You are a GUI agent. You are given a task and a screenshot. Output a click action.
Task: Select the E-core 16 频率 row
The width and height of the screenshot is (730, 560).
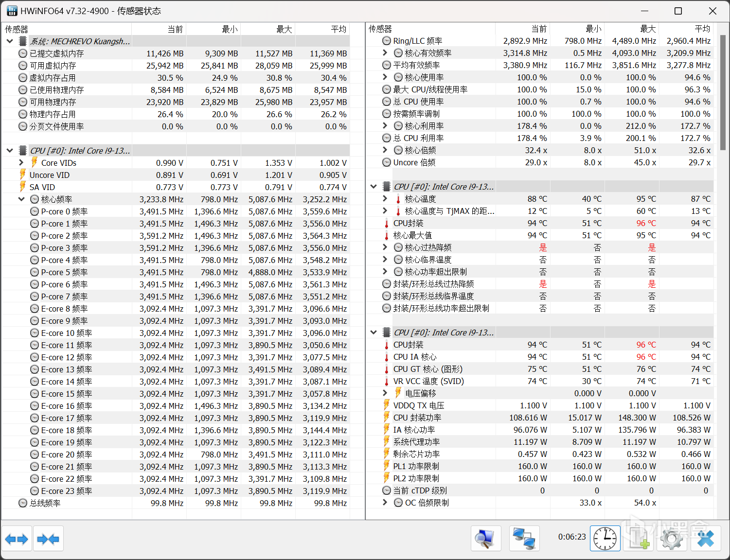point(176,406)
